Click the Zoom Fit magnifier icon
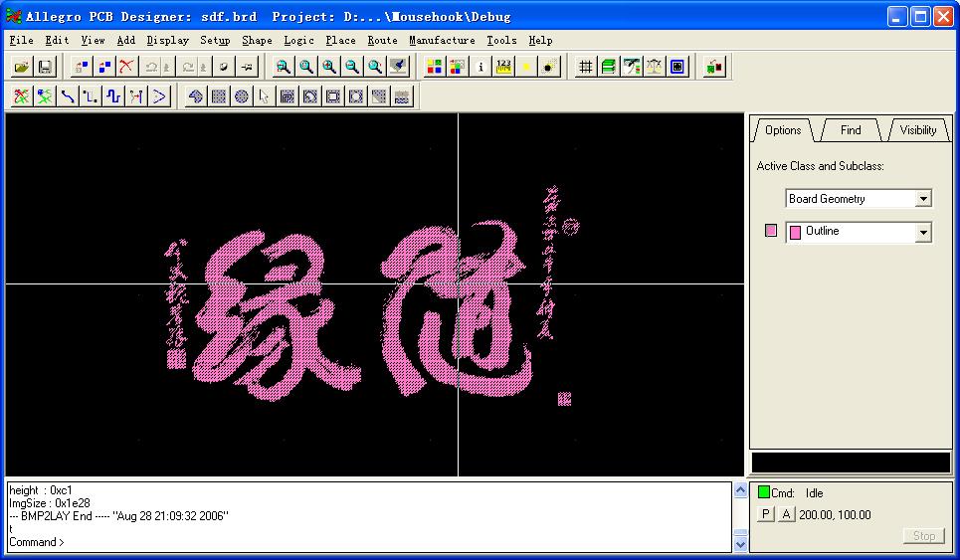Viewport: 960px width, 560px height. point(306,66)
